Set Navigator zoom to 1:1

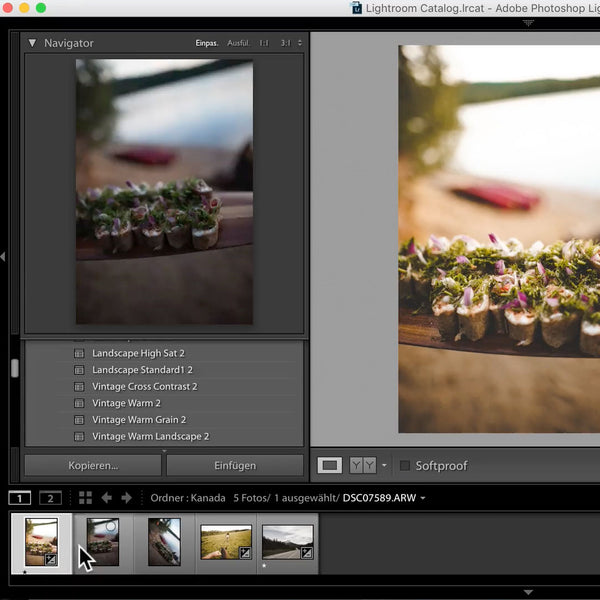coord(264,44)
